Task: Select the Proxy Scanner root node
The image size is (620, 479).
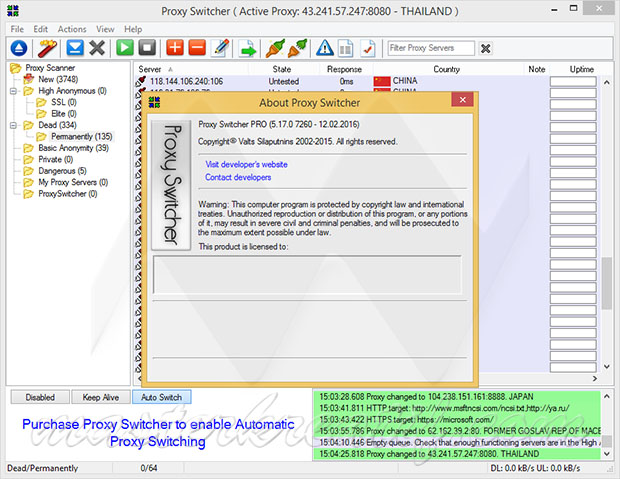Action: pos(50,68)
